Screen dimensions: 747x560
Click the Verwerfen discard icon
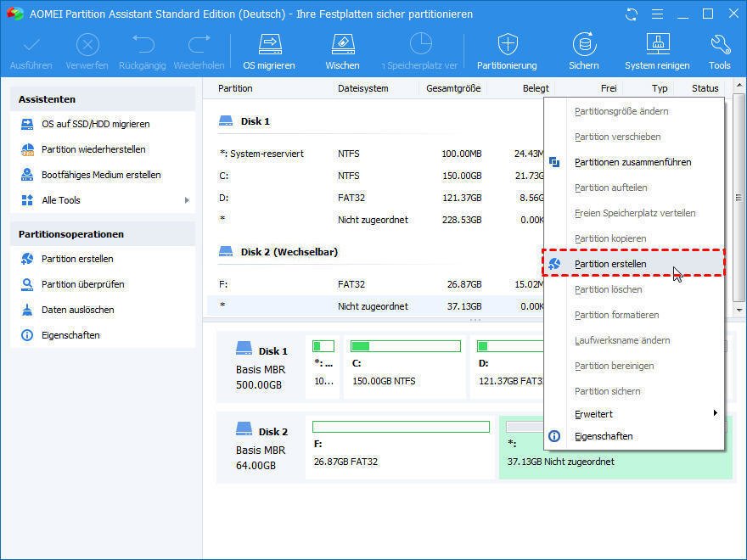[x=87, y=45]
